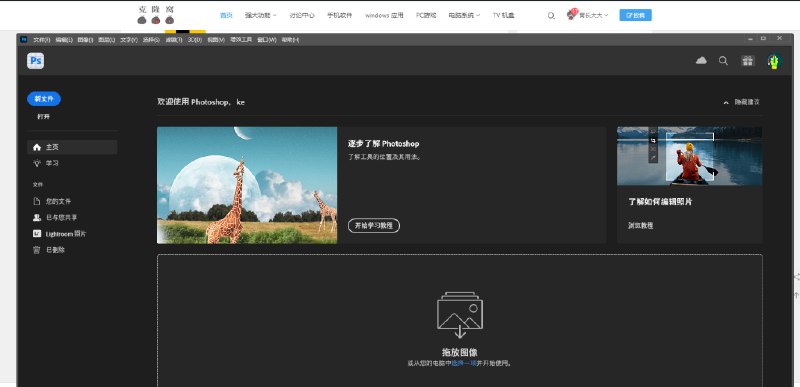Screen dimensions: 800x387
Task: Open Lightroom 照片 in the sidebar
Action: point(72,234)
